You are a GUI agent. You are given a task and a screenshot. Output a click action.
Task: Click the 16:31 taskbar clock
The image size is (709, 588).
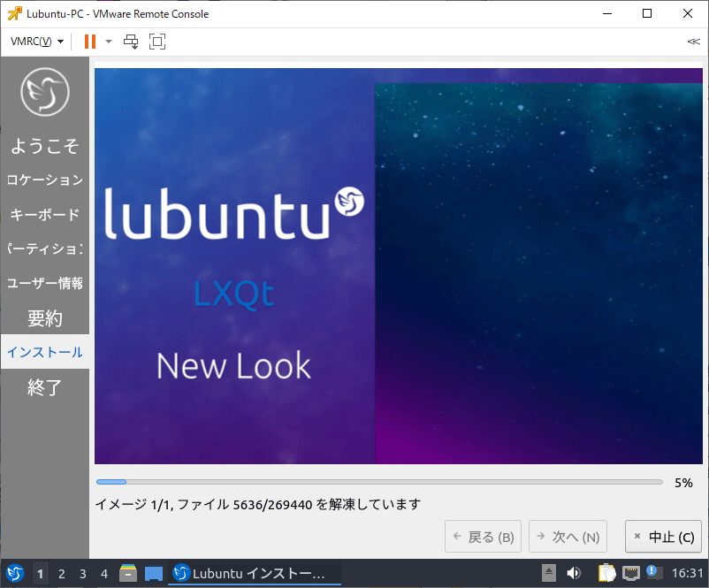click(x=687, y=573)
